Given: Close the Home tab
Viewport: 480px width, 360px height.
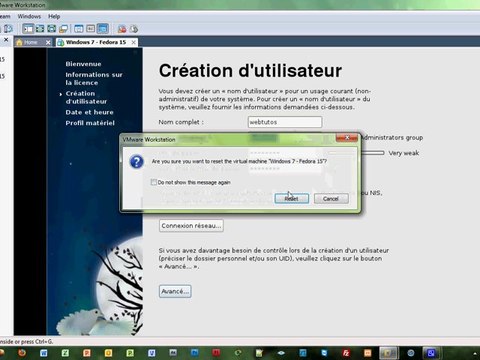Looking at the screenshot, I should (48, 42).
